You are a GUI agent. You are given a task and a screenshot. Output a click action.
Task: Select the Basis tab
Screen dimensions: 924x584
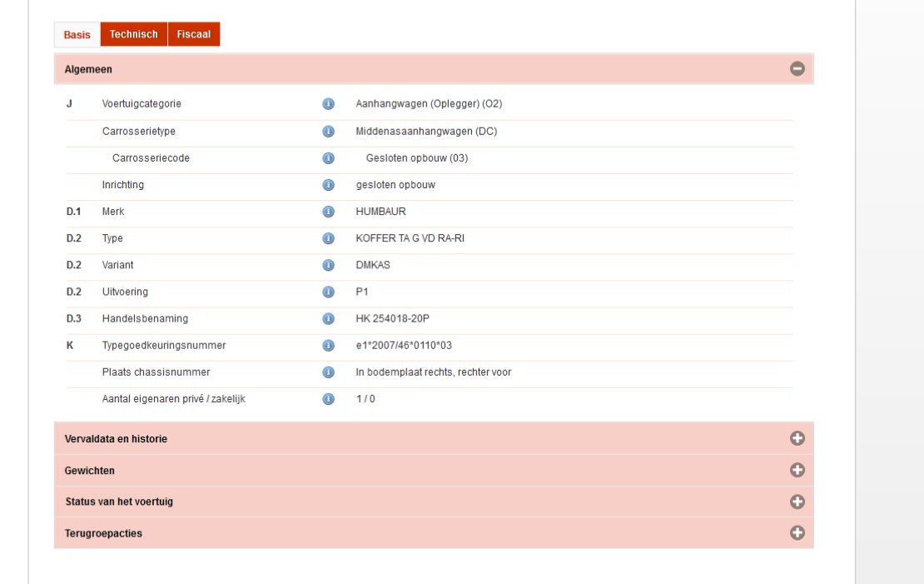(77, 35)
